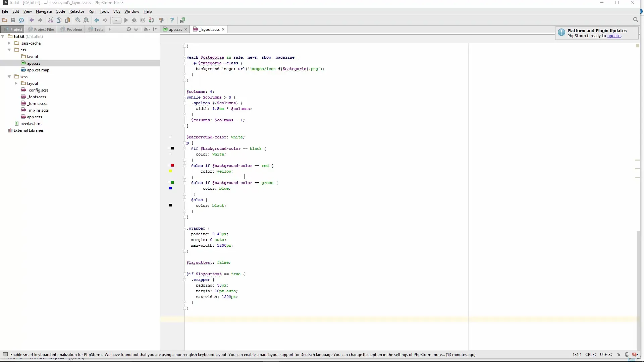Click the Find magnifier icon
This screenshot has height=362, width=644.
click(78, 20)
